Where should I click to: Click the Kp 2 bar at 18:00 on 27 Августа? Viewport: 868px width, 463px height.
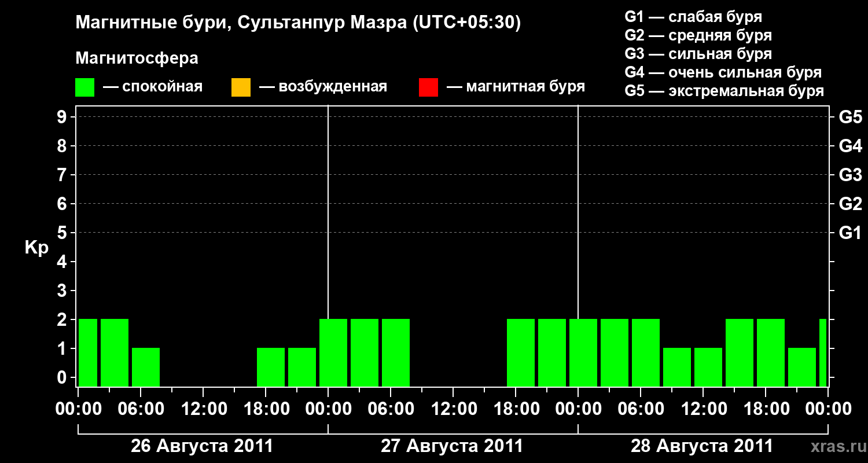click(x=521, y=352)
